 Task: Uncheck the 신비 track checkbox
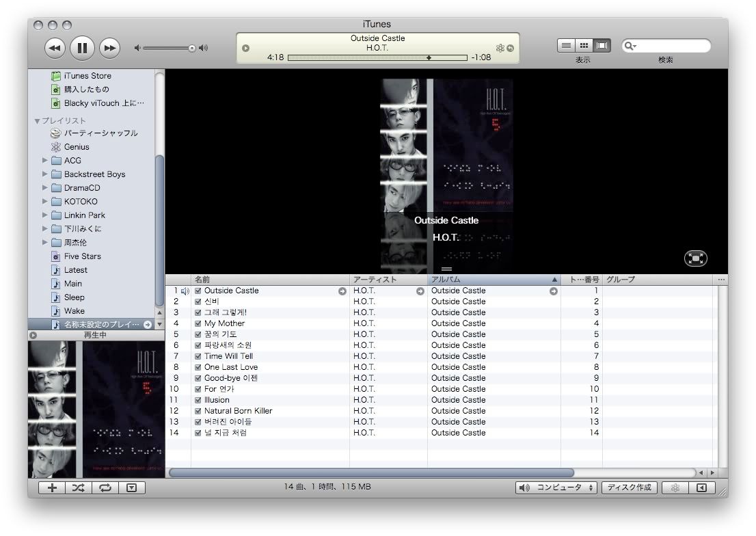[198, 302]
